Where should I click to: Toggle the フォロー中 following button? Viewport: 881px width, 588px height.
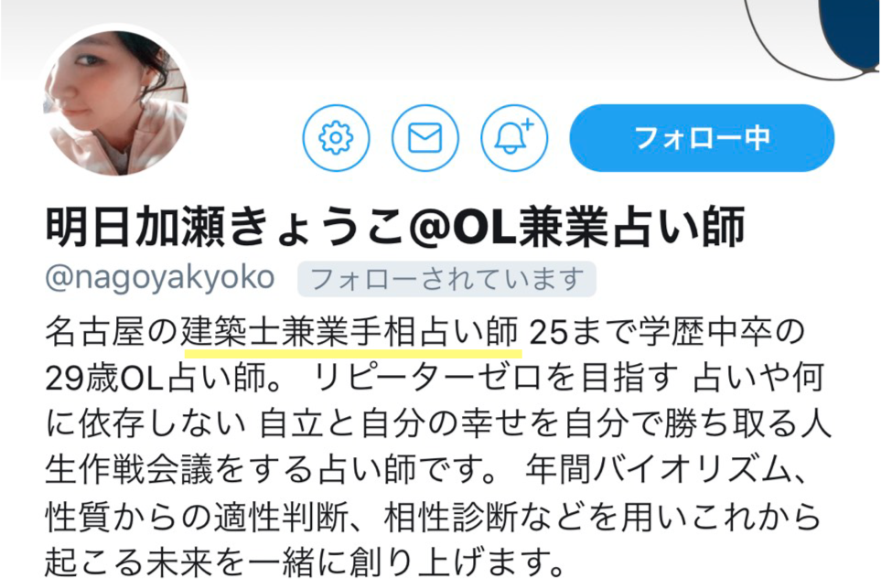pyautogui.click(x=702, y=137)
